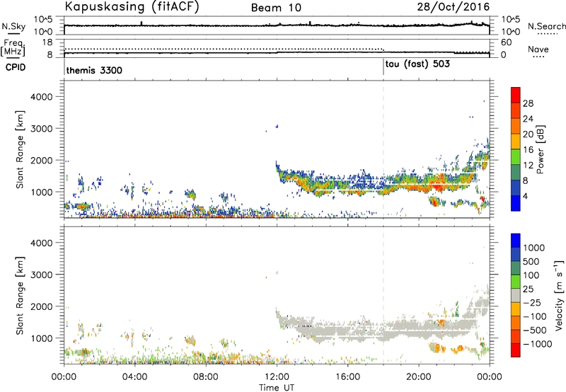This screenshot has width=566, height=392.
Task: Select the '60' tick on Nave axis
Action: pyautogui.click(x=506, y=42)
